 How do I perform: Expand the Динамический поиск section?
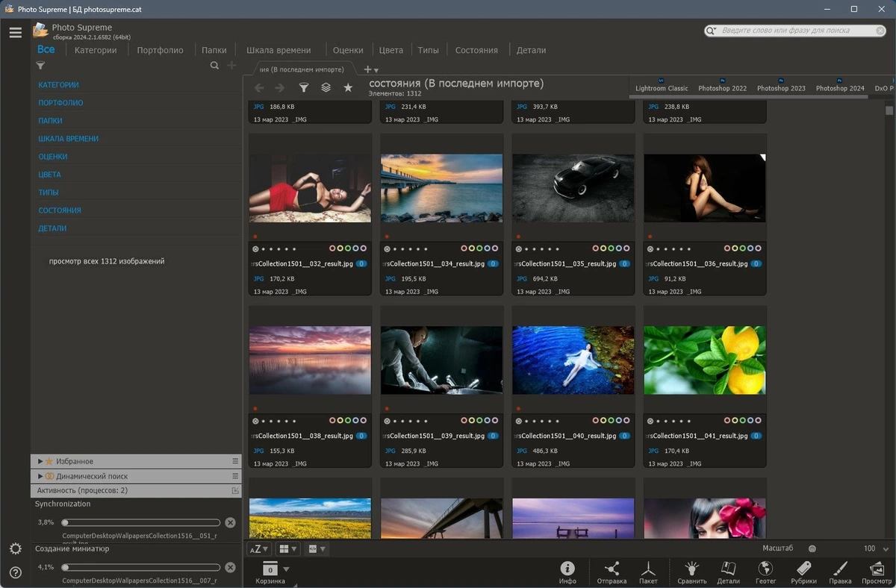(40, 476)
